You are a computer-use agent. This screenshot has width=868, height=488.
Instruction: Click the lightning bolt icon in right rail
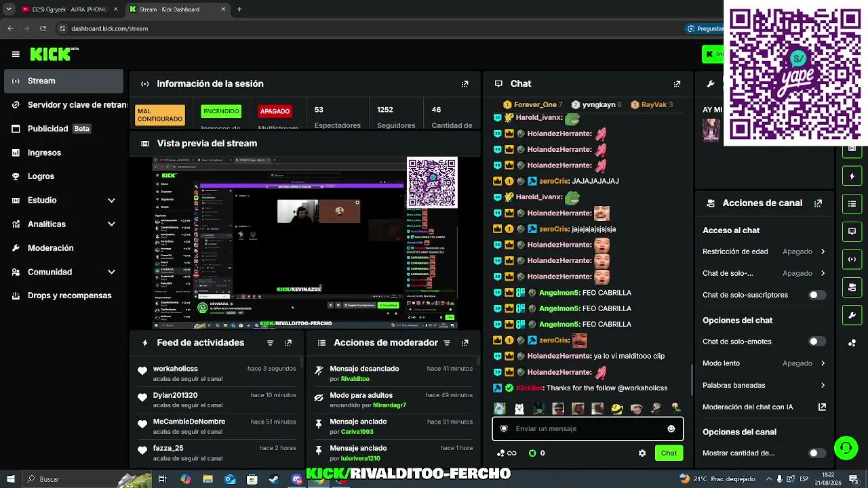click(x=852, y=176)
